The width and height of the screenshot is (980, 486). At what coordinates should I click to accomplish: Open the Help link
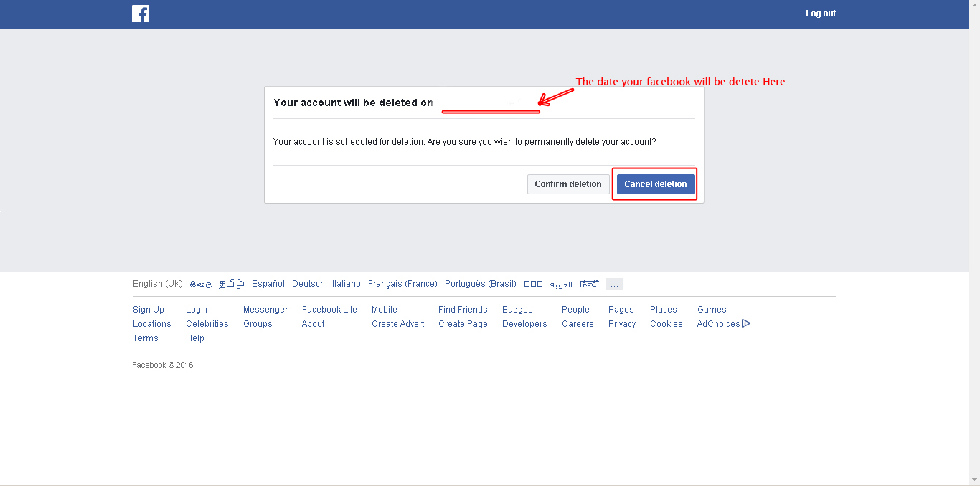click(x=194, y=338)
